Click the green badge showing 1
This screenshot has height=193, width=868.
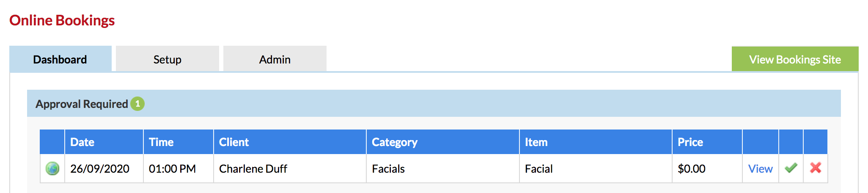[x=137, y=104]
